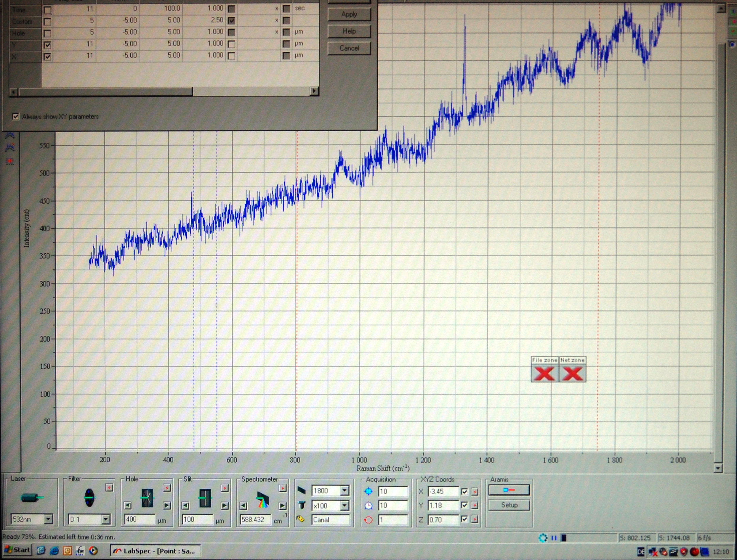Image resolution: width=737 pixels, height=560 pixels.
Task: Click the red reset icon in Slit panel
Action: coord(225,488)
